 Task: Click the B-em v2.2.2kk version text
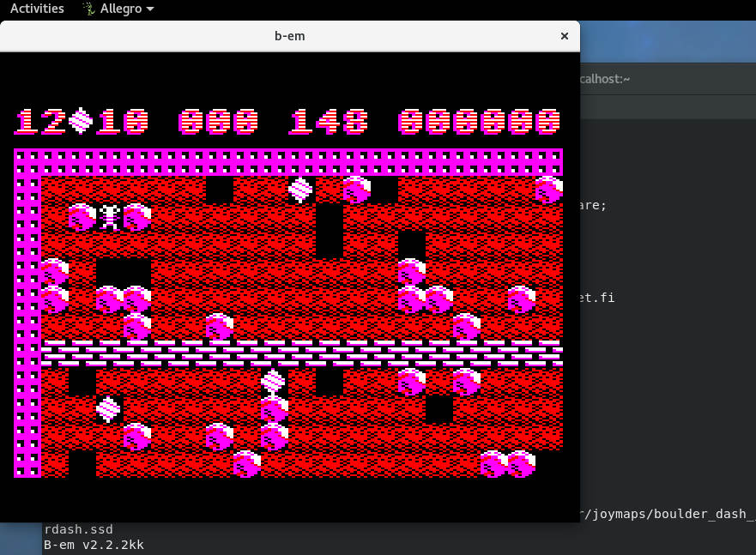(94, 544)
